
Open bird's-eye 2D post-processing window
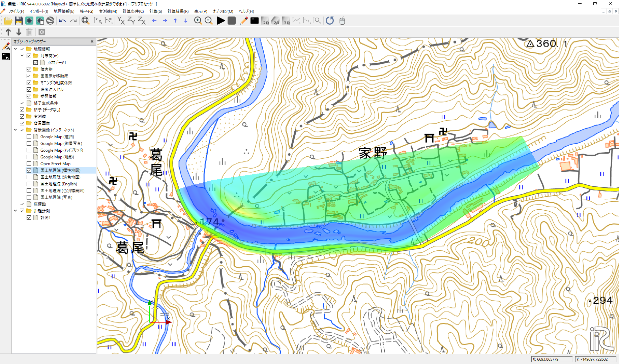pos(275,21)
